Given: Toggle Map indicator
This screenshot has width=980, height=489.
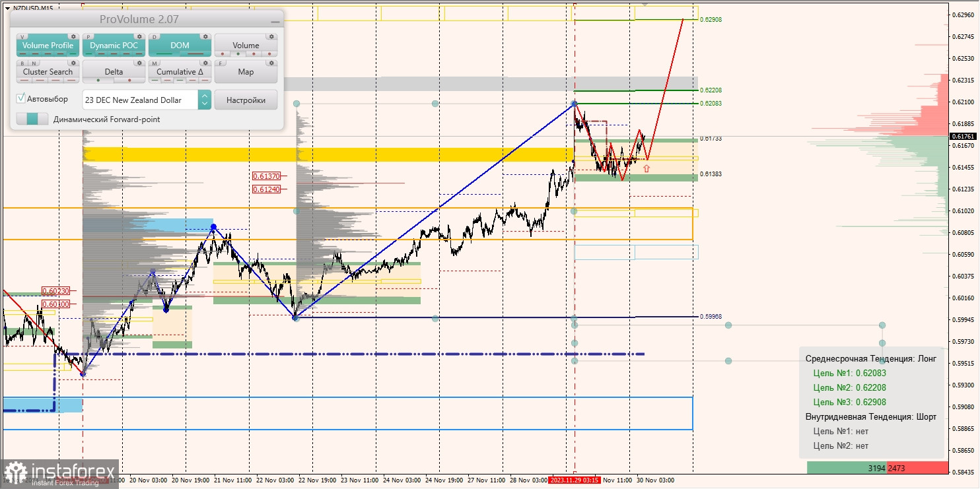Looking at the screenshot, I should coord(246,71).
